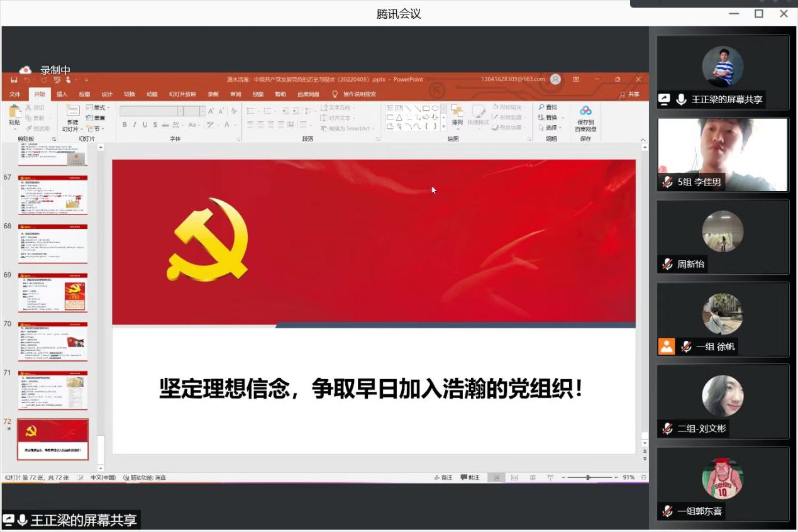This screenshot has width=798, height=532.
Task: Expand the shapes gallery more arrow
Action: click(x=443, y=127)
